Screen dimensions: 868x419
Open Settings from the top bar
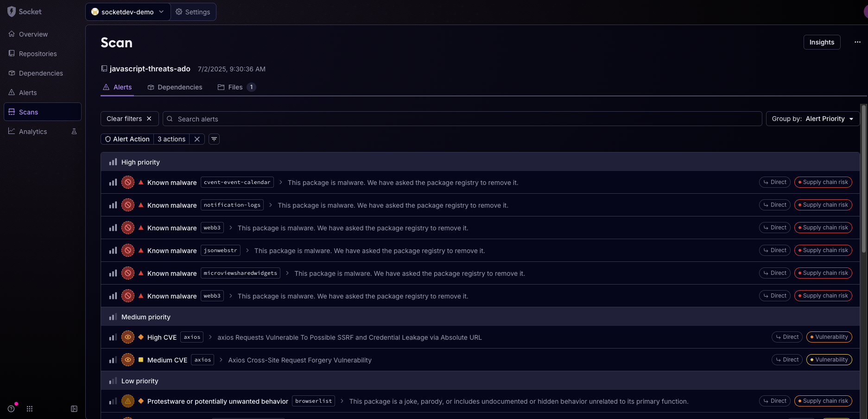pyautogui.click(x=193, y=12)
